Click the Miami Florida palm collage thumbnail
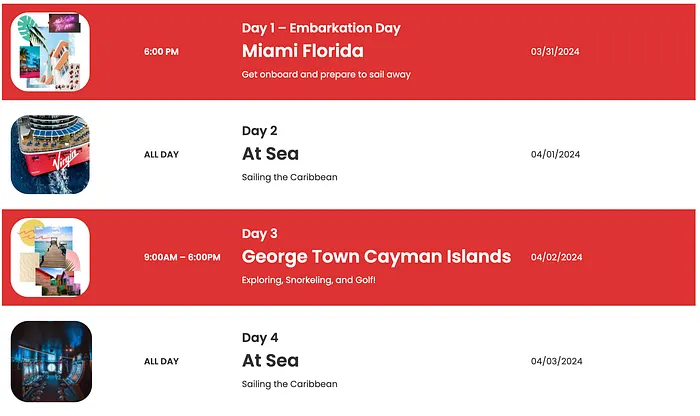Viewport: 700px width, 416px height. tap(50, 51)
